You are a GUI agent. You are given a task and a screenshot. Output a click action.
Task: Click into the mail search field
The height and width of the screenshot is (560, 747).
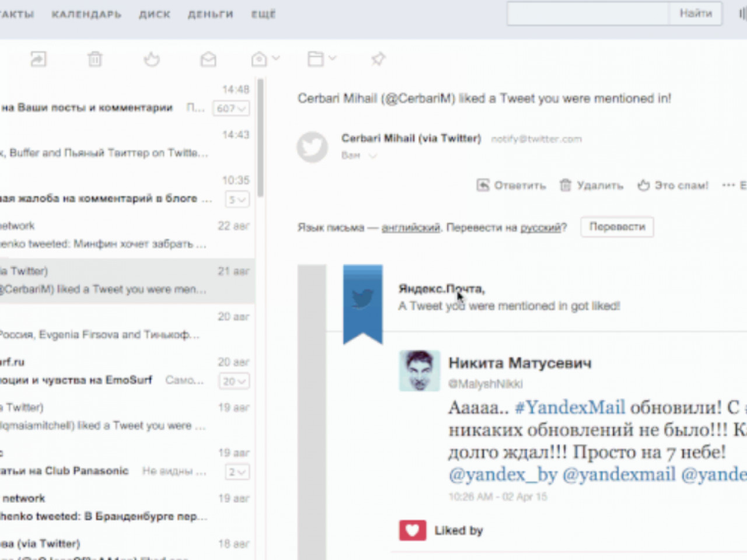(588, 13)
